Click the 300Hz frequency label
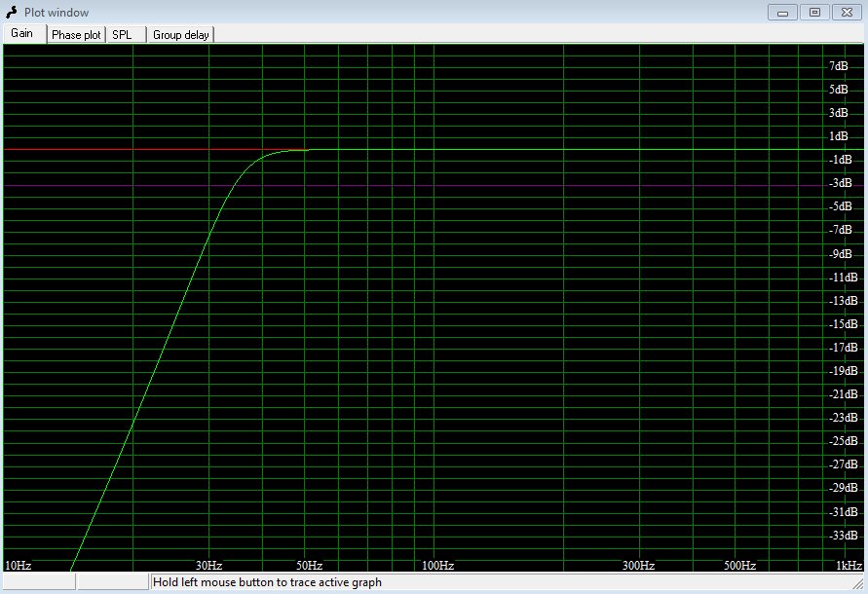This screenshot has height=594, width=868. (638, 565)
